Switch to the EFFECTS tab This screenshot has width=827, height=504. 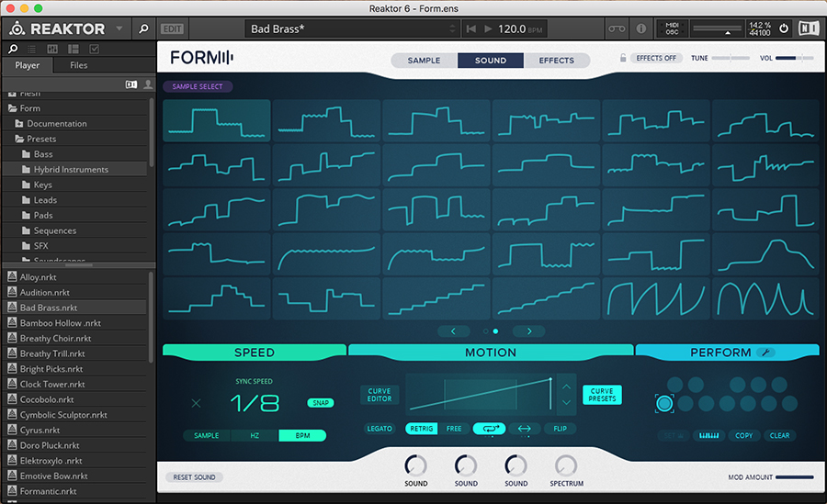[556, 61]
